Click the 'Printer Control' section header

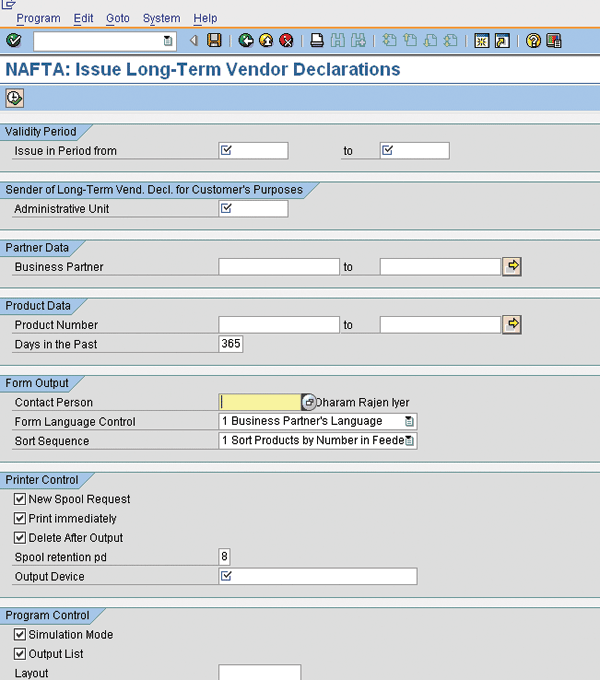(42, 480)
